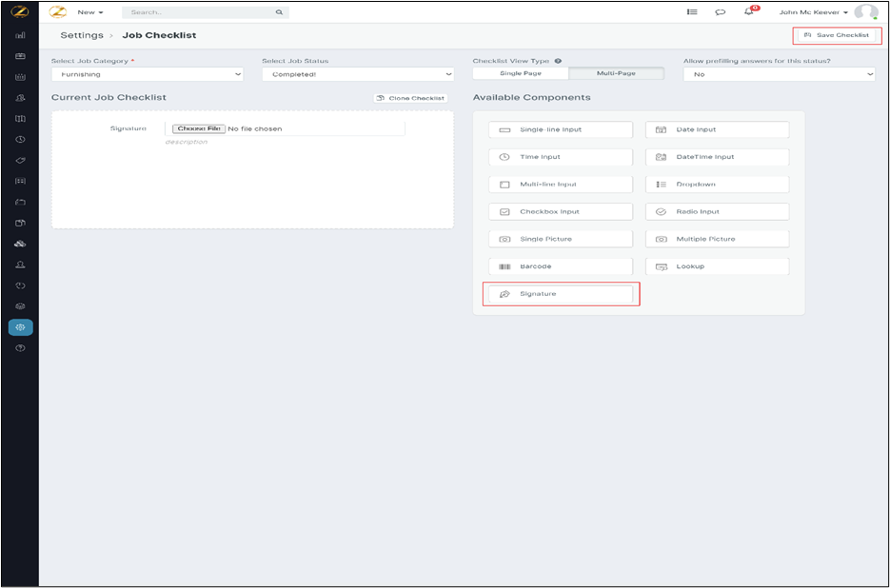Open the list view icon in header
The height and width of the screenshot is (588, 890).
(692, 11)
